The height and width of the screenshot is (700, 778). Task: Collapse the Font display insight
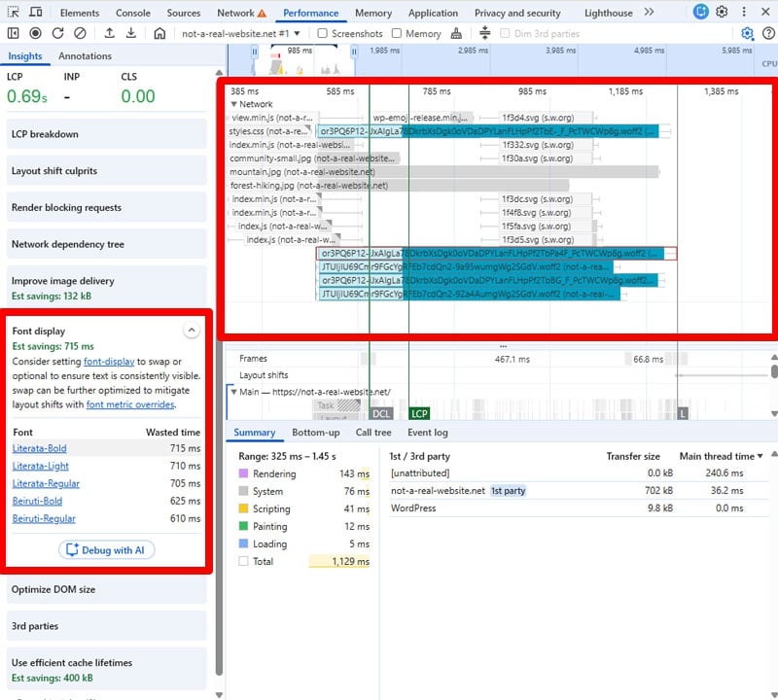coord(192,330)
